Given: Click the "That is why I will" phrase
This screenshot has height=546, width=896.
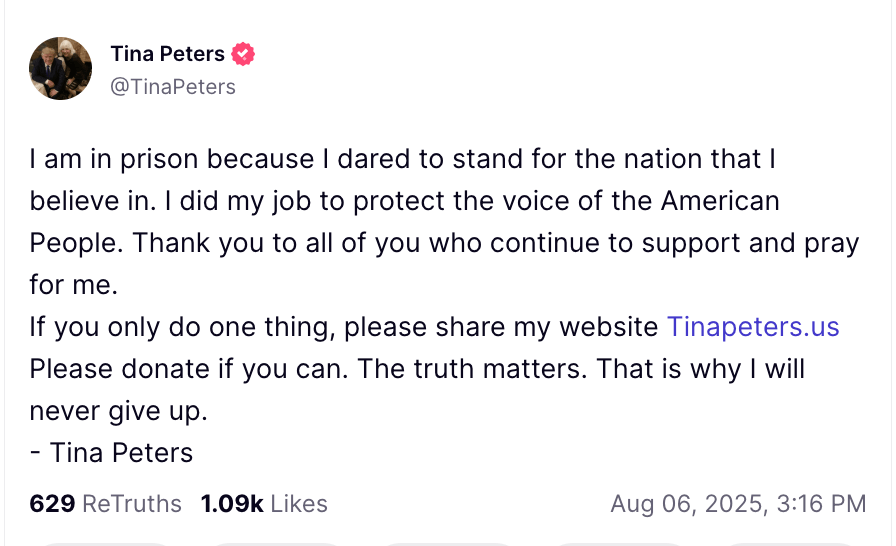Looking at the screenshot, I should (700, 369).
